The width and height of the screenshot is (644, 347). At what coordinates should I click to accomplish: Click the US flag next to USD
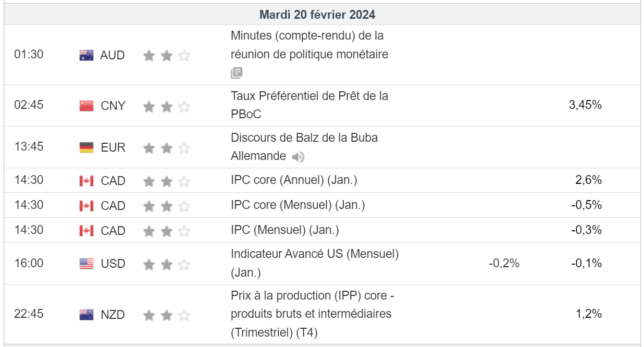pos(86,264)
